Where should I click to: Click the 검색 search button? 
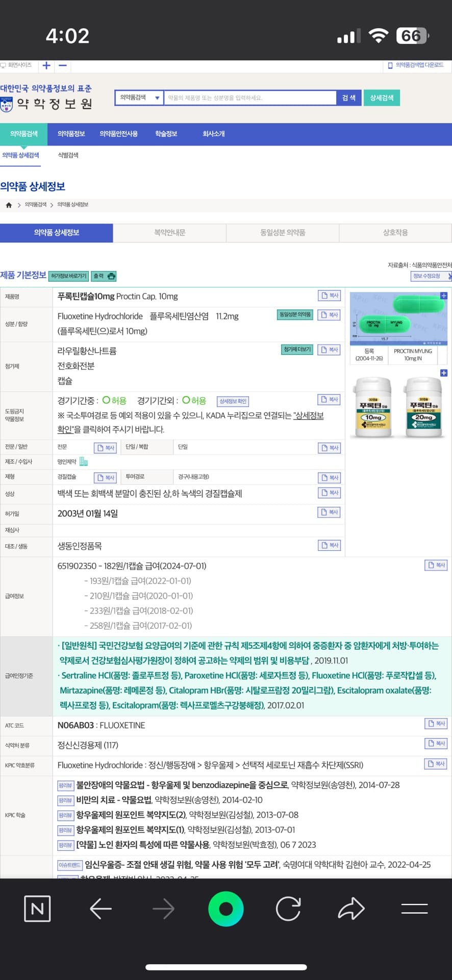coord(349,97)
